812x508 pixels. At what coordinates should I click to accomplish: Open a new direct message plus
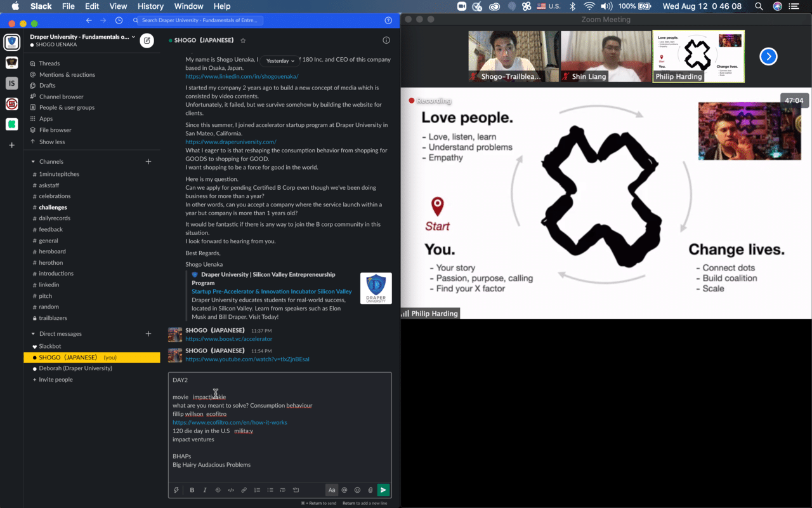(x=148, y=333)
